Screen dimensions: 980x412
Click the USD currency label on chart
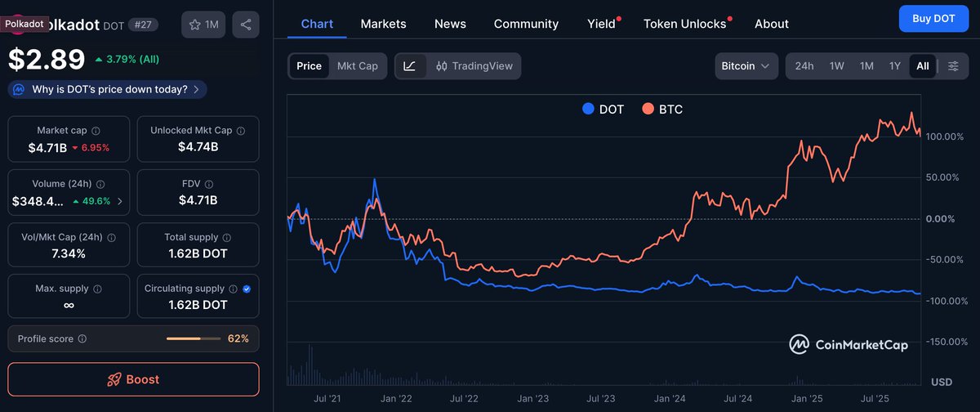pos(942,382)
